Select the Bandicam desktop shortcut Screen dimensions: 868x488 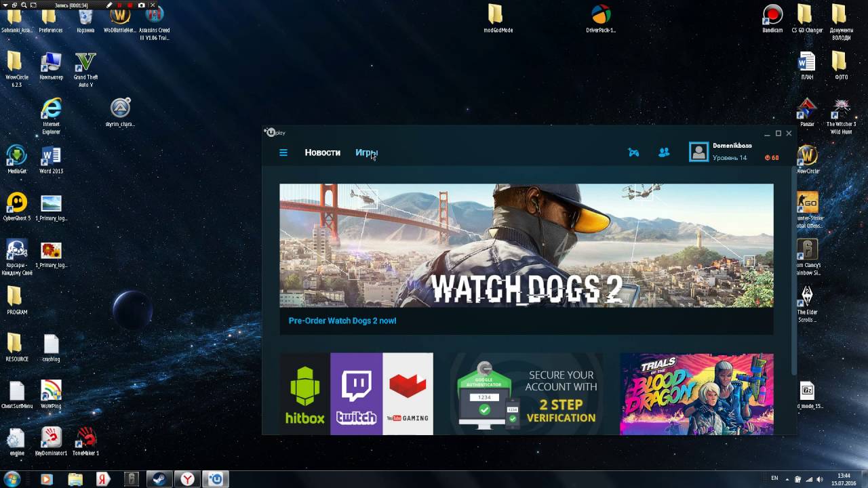(x=772, y=19)
